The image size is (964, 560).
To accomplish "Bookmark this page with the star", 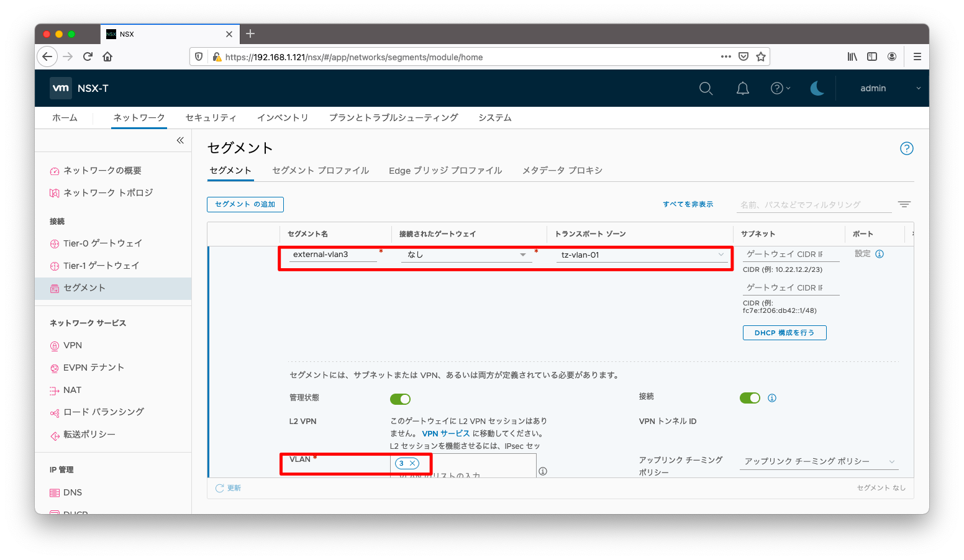I will coord(761,56).
